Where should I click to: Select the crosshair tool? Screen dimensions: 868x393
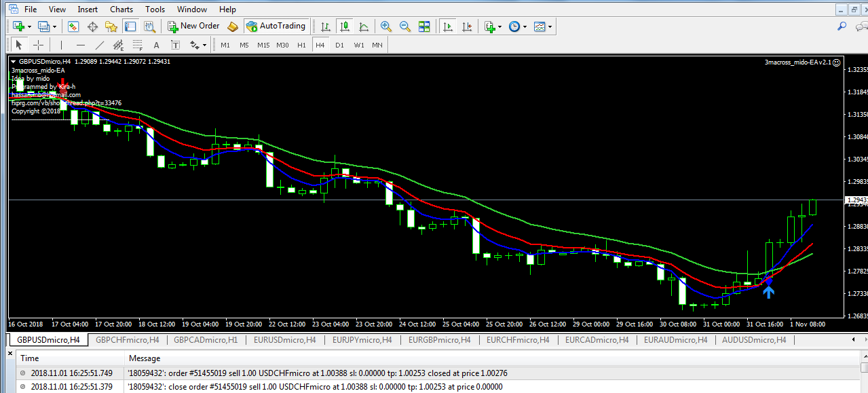coord(39,45)
